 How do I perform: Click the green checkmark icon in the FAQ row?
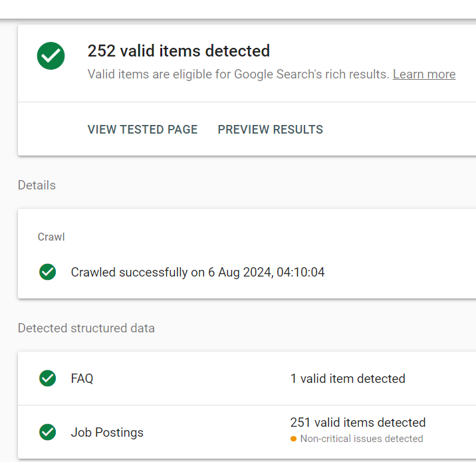point(47,378)
